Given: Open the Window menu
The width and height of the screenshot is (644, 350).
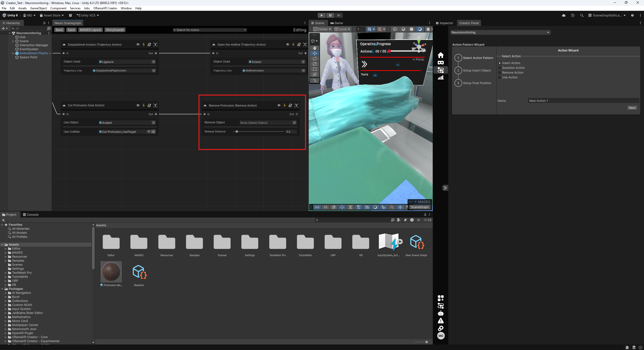Looking at the screenshot, I should [126, 8].
